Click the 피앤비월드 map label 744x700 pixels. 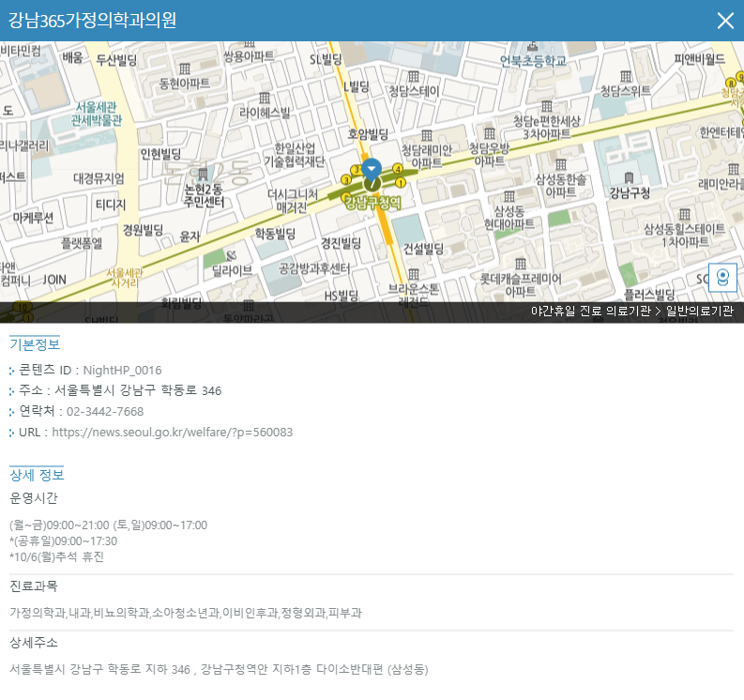[700, 59]
